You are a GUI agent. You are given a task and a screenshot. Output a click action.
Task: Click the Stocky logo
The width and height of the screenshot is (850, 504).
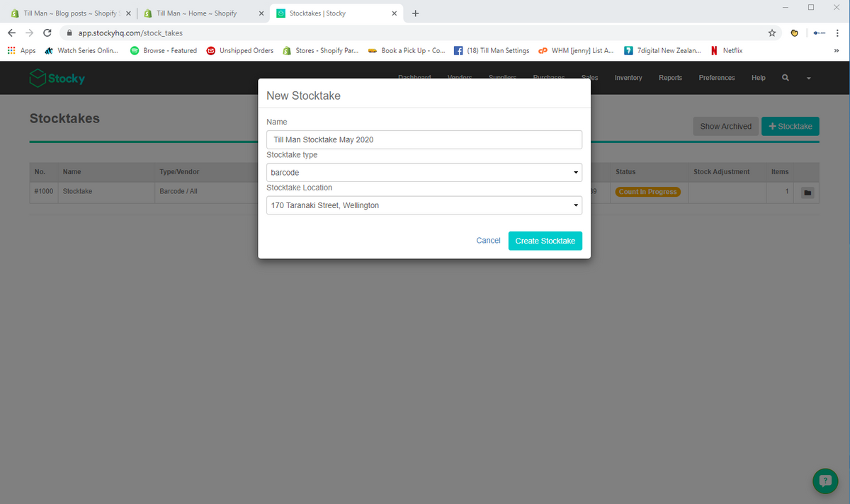point(57,78)
